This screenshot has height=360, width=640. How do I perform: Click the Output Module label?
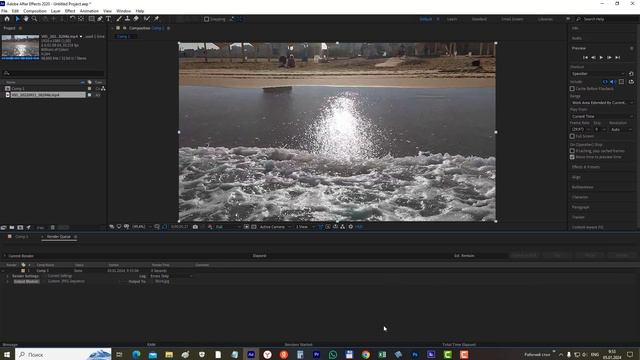click(26, 282)
